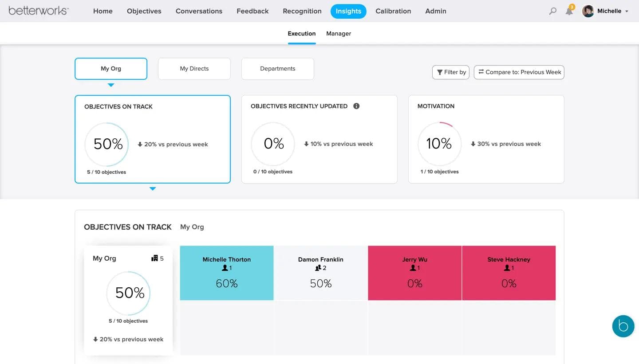639x364 pixels.
Task: Open the Compare to Previous Week selector
Action: tap(519, 72)
